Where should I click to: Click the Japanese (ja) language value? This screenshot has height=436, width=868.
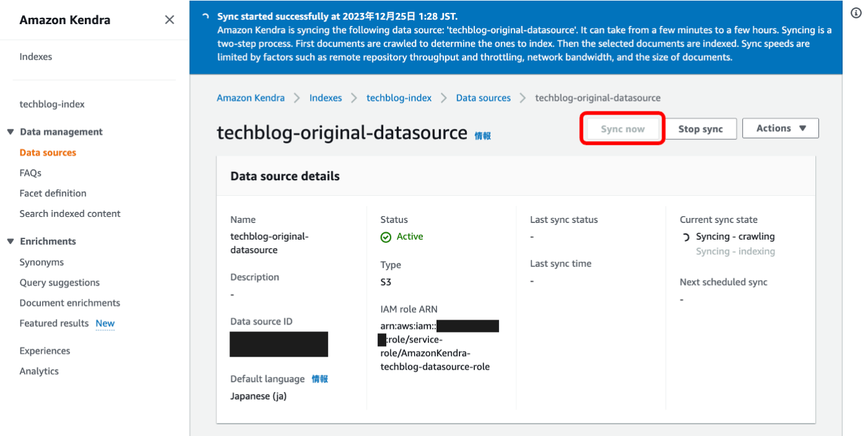[x=259, y=396]
